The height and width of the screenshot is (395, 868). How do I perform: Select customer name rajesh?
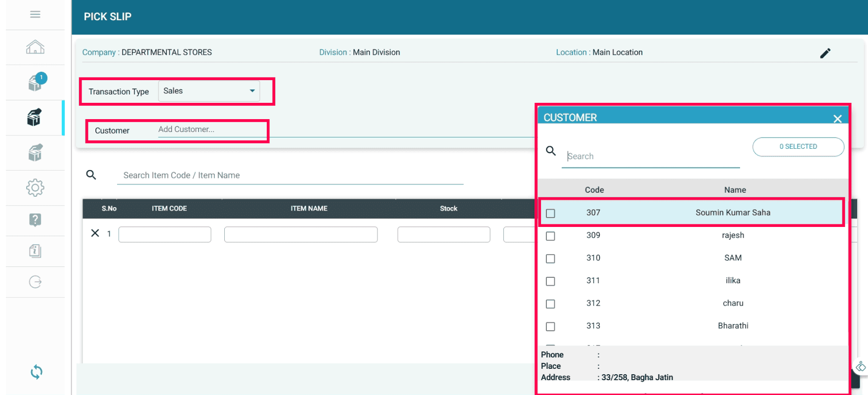point(733,235)
